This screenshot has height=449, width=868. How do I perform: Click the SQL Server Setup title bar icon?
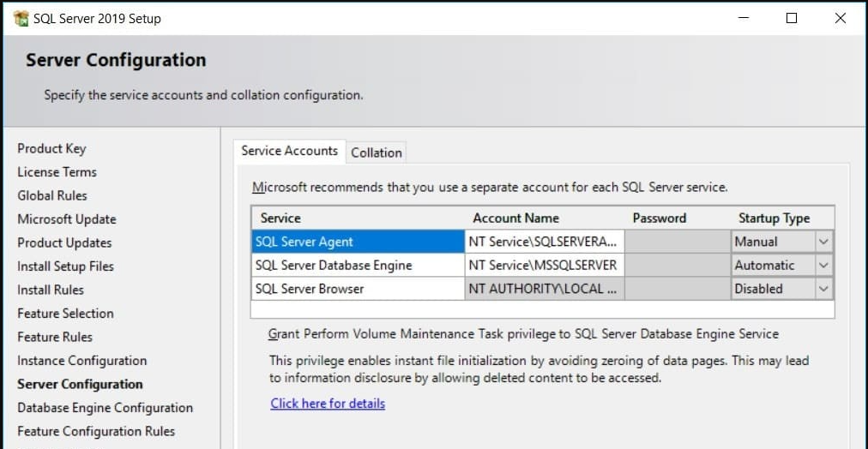coord(21,18)
